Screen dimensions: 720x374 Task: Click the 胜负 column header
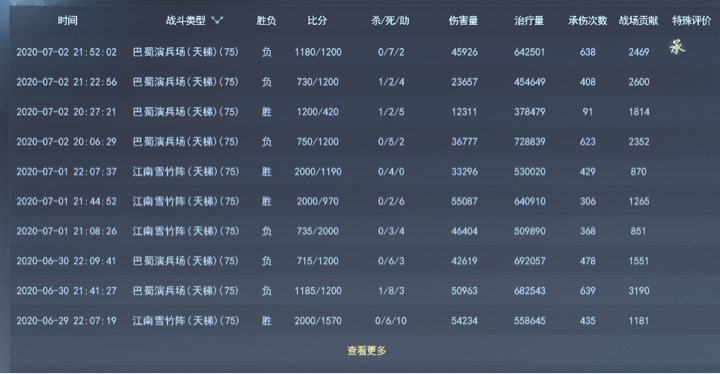(x=266, y=20)
